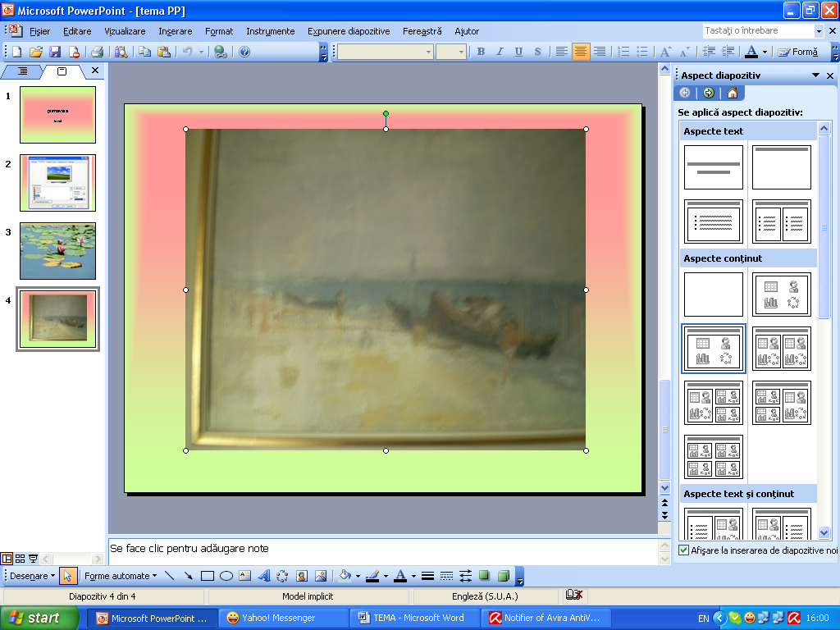Open fill color dropdown arrow
Viewport: 840px width, 630px height.
[x=358, y=577]
